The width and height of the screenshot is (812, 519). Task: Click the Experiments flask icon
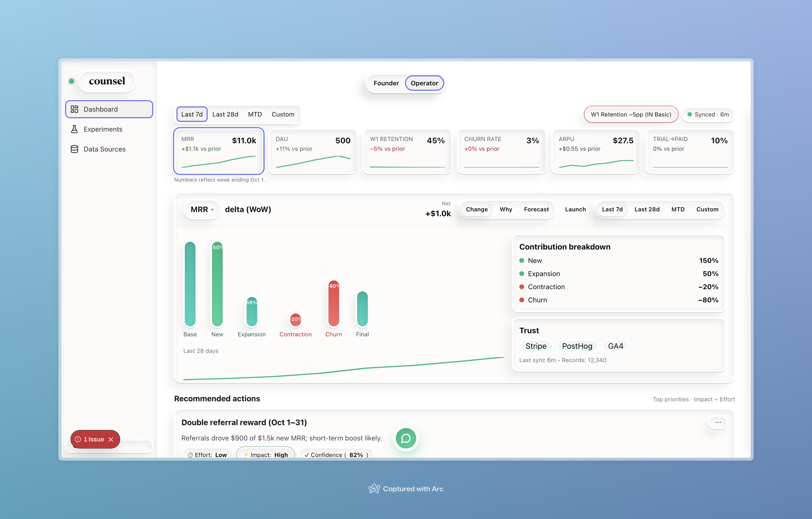pos(74,129)
